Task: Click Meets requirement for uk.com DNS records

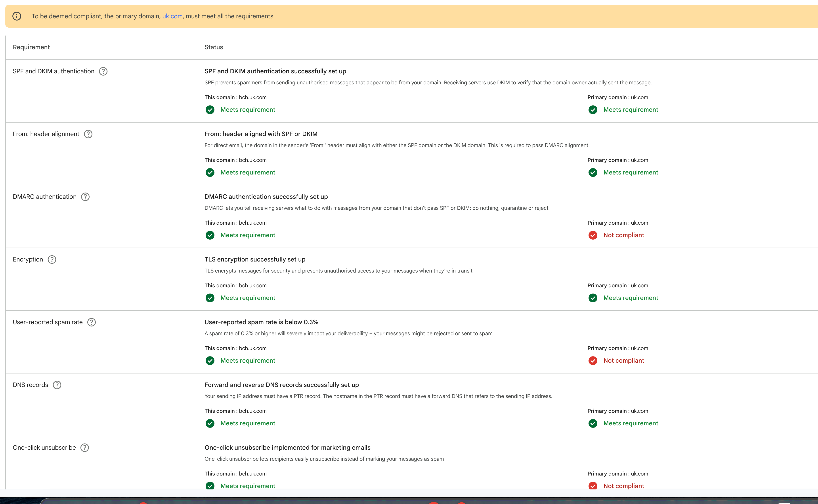Action: [x=631, y=423]
